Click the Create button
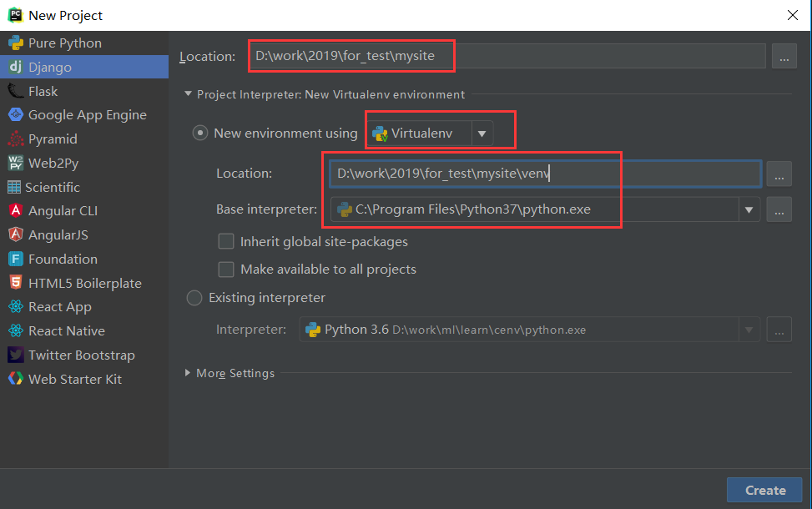The height and width of the screenshot is (509, 812). click(x=764, y=490)
